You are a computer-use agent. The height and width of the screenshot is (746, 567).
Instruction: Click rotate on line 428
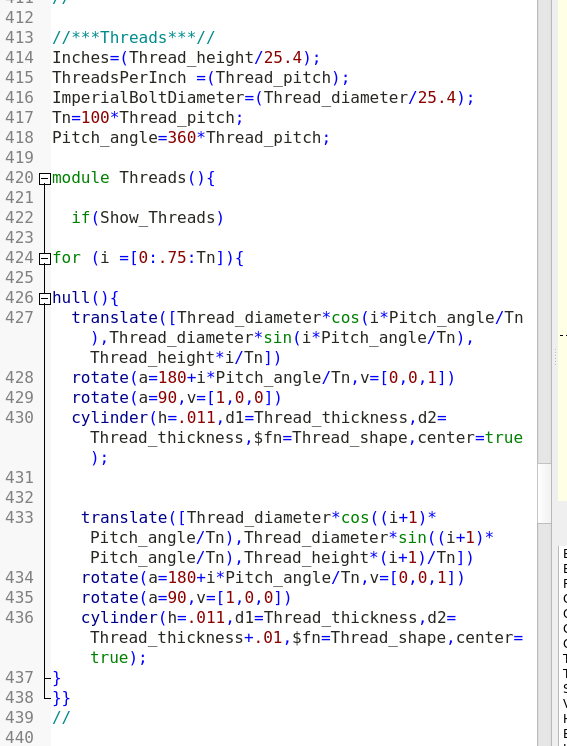click(100, 377)
